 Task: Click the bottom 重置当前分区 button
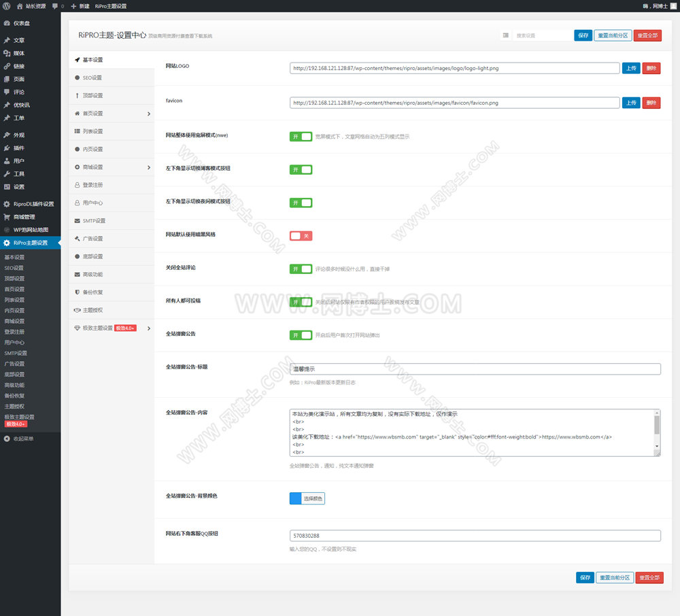pos(615,577)
